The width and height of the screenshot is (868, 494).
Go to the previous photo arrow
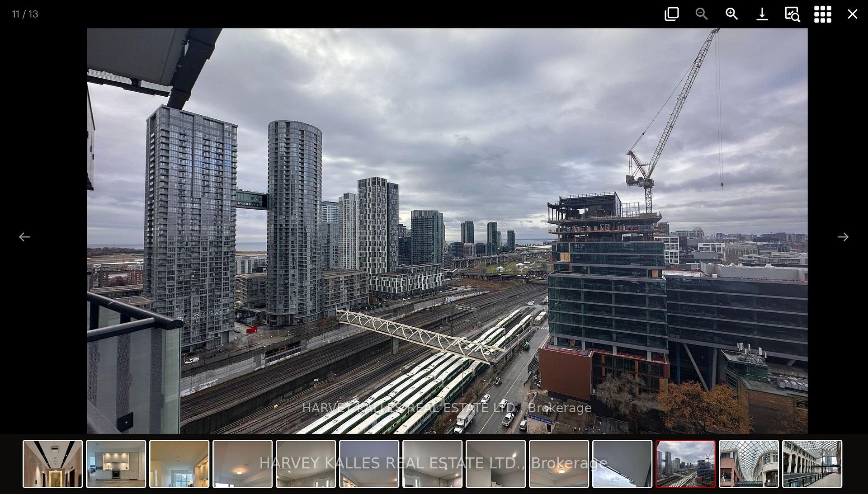point(24,237)
